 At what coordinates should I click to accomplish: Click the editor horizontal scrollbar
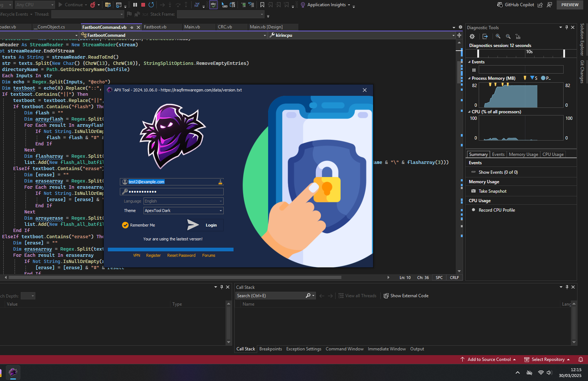175,277
